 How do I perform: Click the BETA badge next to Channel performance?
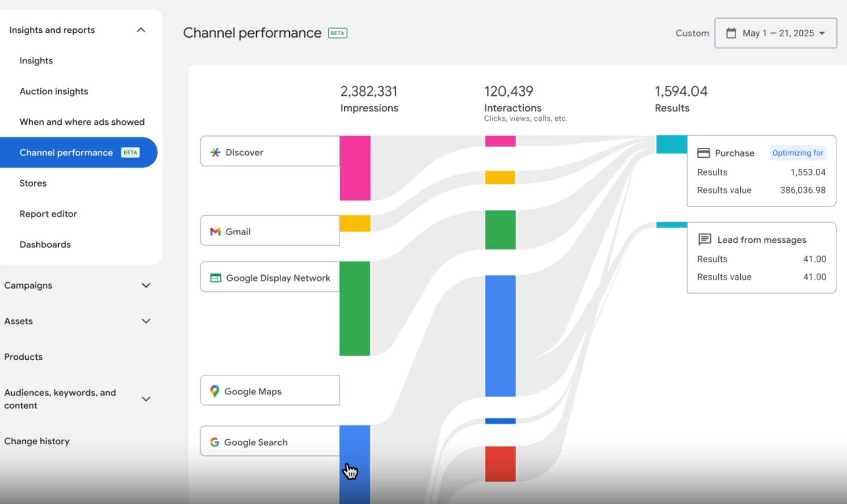(x=337, y=33)
